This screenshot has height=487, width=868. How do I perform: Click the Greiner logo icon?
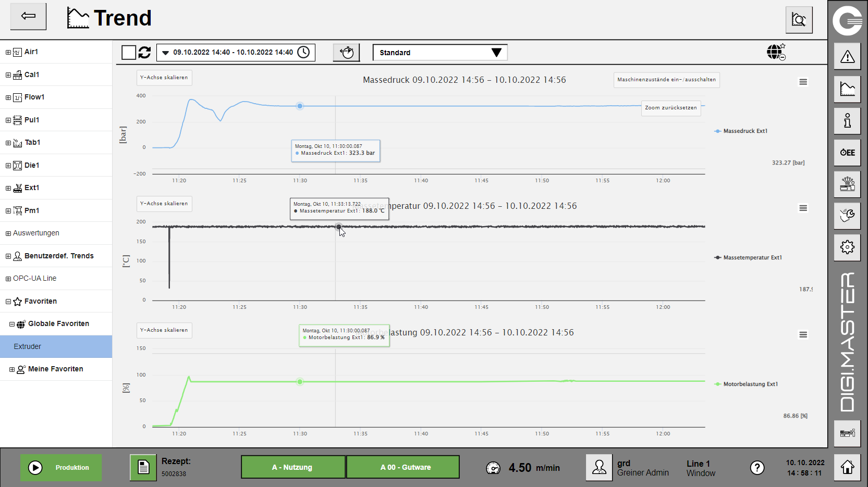[x=847, y=21]
